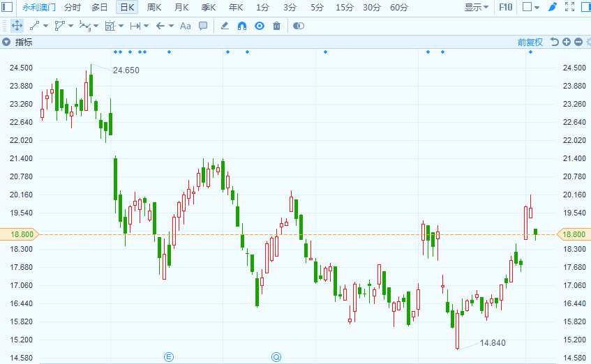
Task: Select the left arrow annotation tool
Action: click(x=160, y=26)
